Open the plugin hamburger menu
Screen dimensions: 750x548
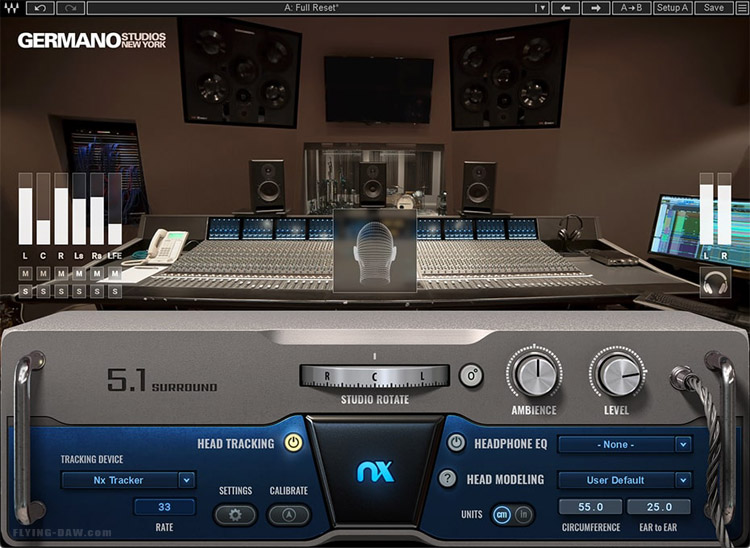(741, 8)
